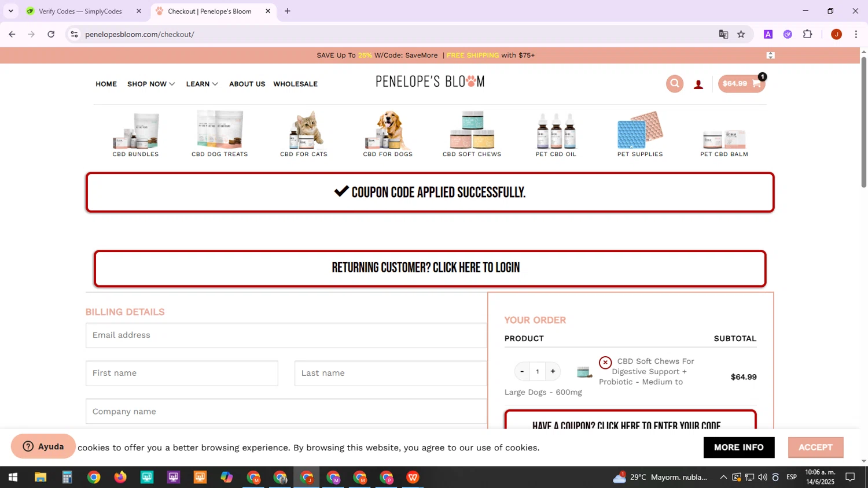Open Firefox from the taskbar
Screen dimensions: 868x488
click(120, 478)
